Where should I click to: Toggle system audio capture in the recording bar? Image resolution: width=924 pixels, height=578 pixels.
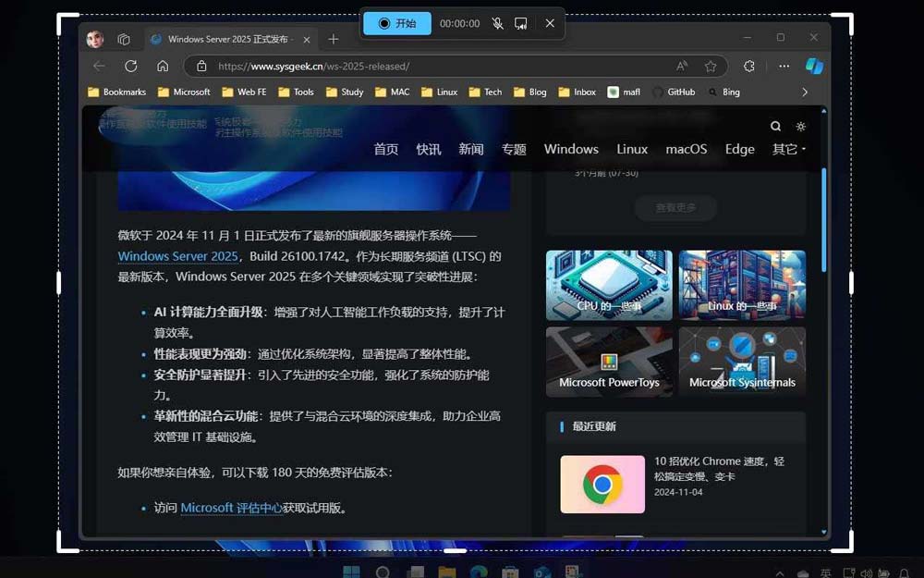coord(524,23)
